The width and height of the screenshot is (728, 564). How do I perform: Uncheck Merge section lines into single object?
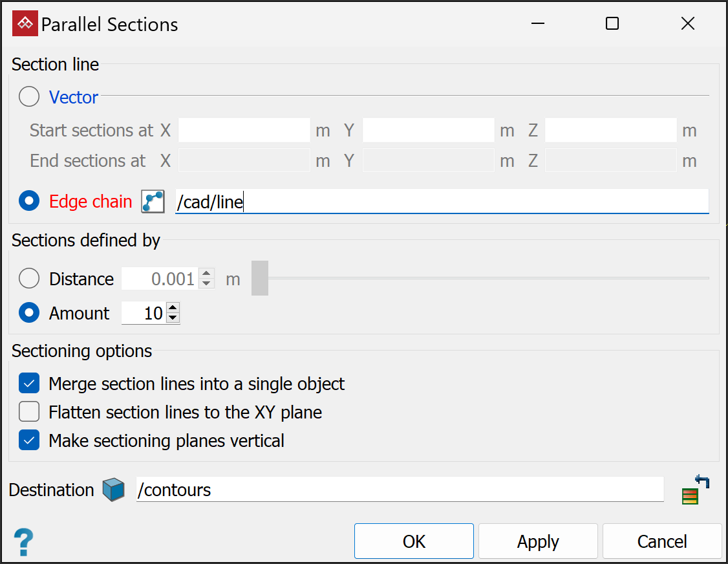pos(29,384)
